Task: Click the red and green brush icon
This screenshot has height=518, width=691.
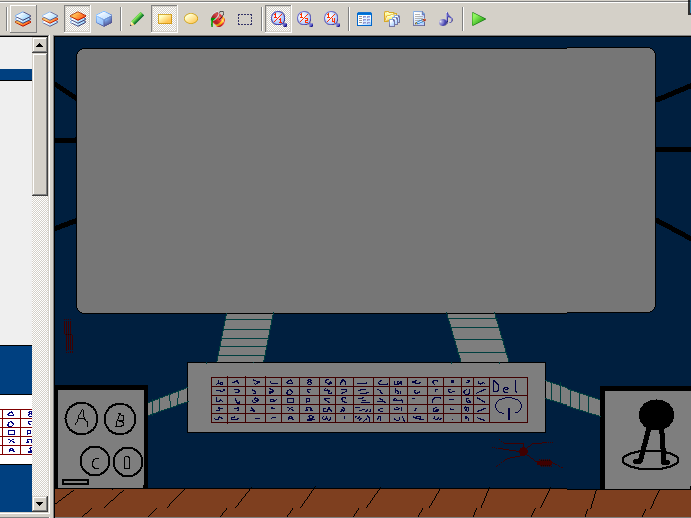Action: [218, 19]
